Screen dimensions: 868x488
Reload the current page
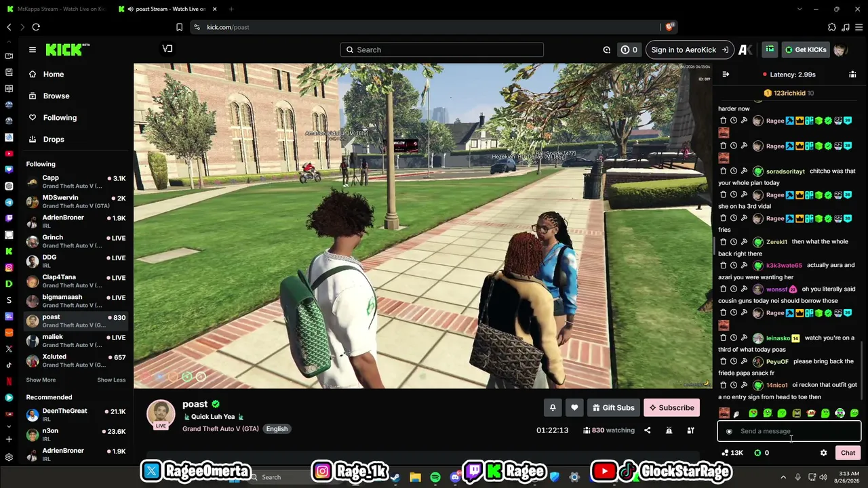36,27
